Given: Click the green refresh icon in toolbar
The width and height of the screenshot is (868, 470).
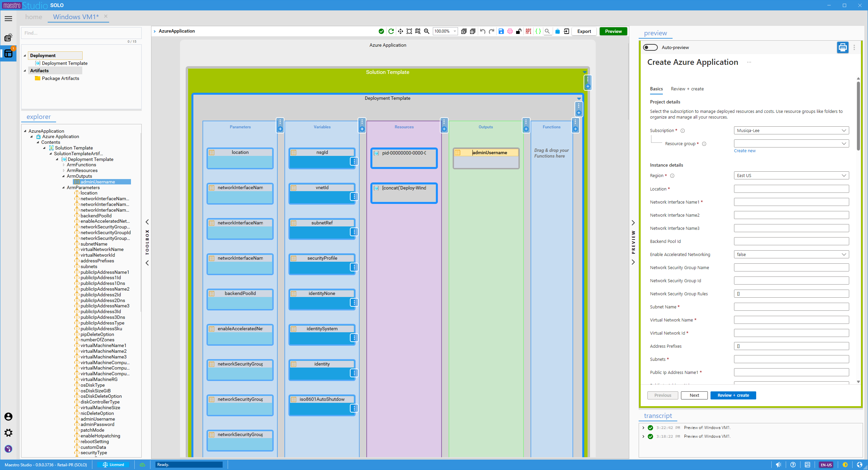Looking at the screenshot, I should point(391,31).
